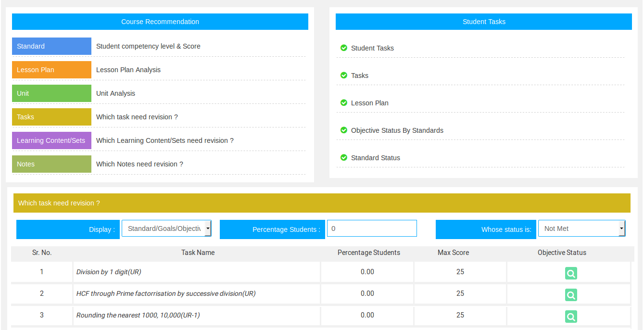Open the Display dropdown
Viewport: 644px width, 330px height.
point(166,228)
